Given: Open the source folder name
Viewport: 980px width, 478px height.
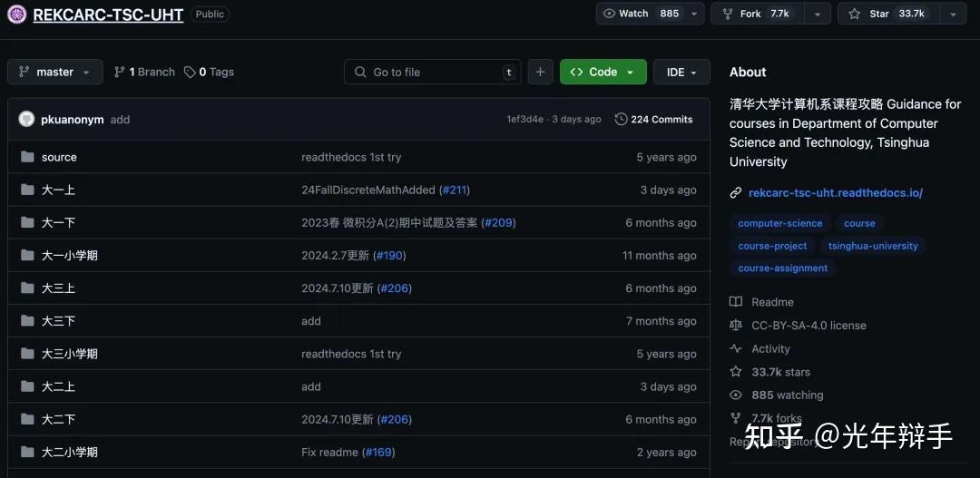Looking at the screenshot, I should (59, 158).
